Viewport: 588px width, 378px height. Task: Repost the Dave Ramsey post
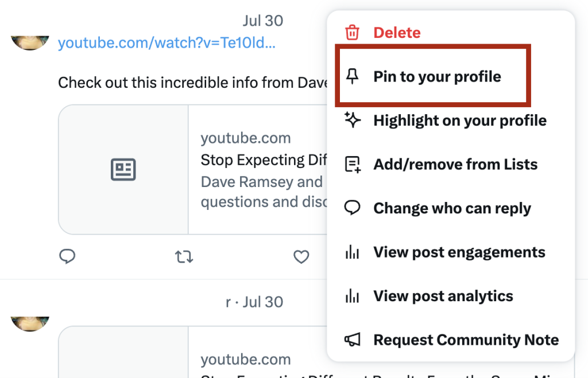[184, 256]
